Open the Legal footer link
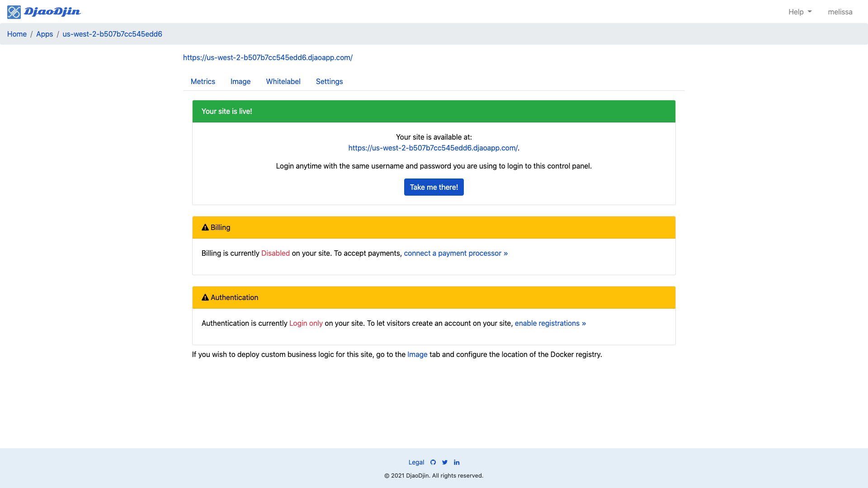The width and height of the screenshot is (868, 488). click(x=416, y=462)
